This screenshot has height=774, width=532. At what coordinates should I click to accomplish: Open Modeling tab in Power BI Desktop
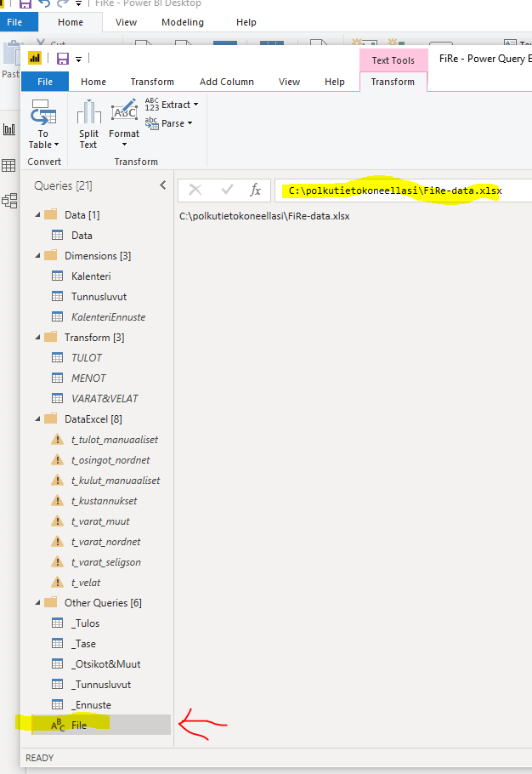(183, 22)
